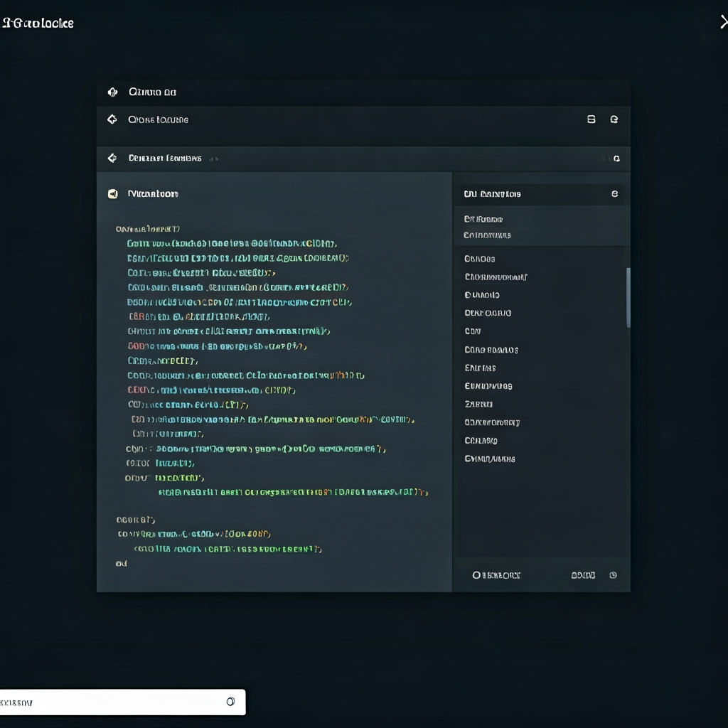
Task: Click the icon in the topmost header row
Action: (x=112, y=92)
